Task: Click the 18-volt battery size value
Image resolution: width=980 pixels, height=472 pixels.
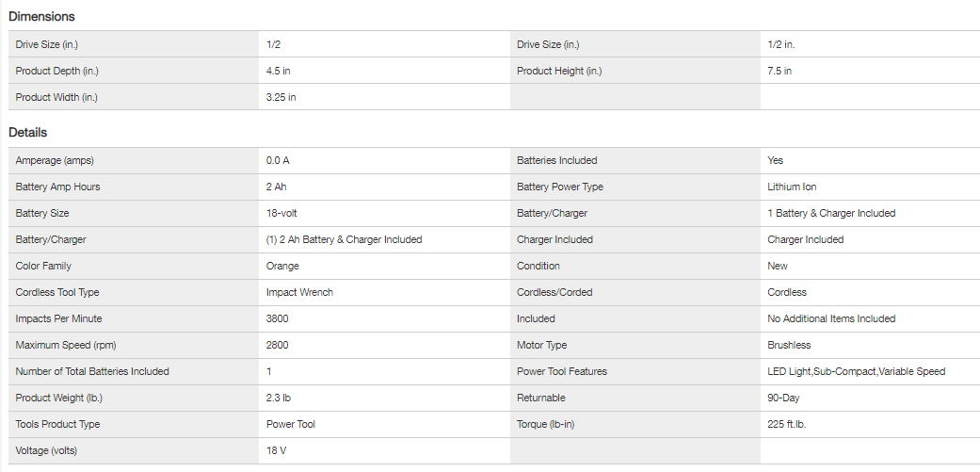Action: [282, 214]
